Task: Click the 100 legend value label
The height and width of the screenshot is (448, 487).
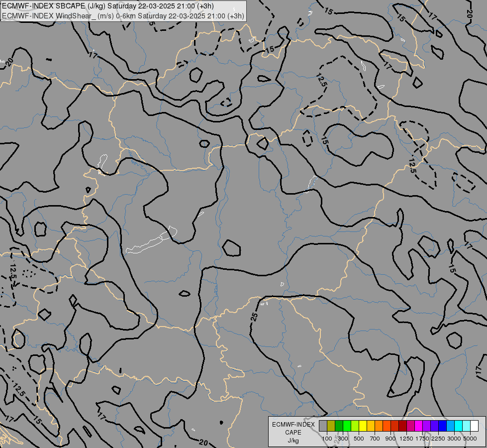Action: [327, 439]
